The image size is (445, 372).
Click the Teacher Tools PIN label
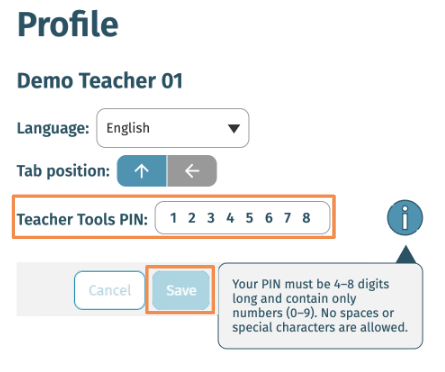pyautogui.click(x=82, y=219)
